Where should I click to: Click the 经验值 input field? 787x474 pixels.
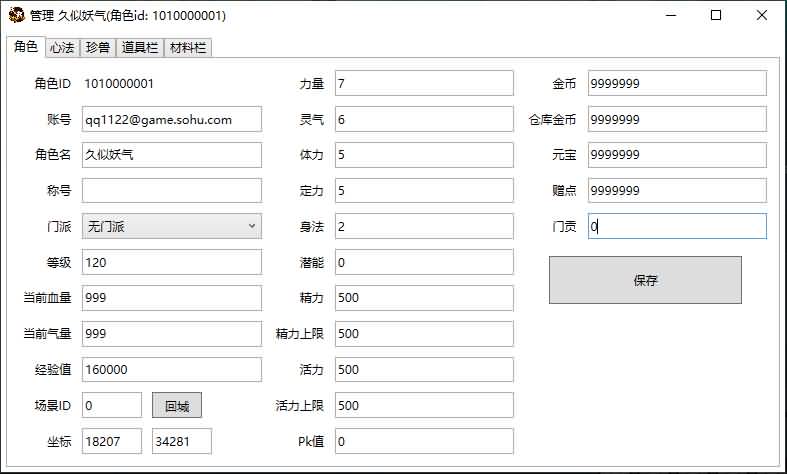(171, 369)
